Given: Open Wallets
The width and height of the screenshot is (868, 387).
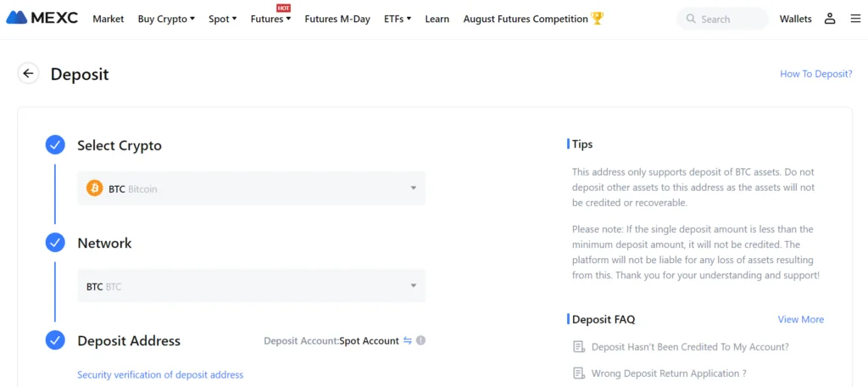Looking at the screenshot, I should point(795,19).
